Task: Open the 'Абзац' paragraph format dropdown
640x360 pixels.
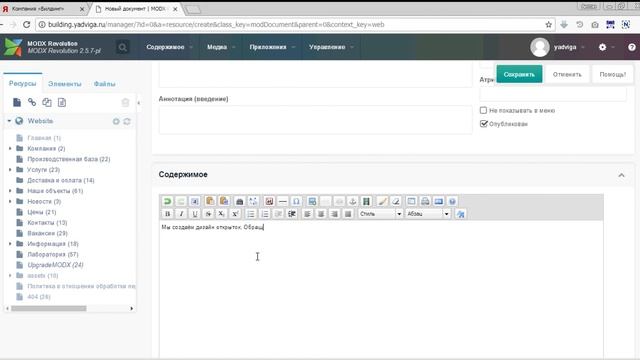Action: (x=428, y=214)
